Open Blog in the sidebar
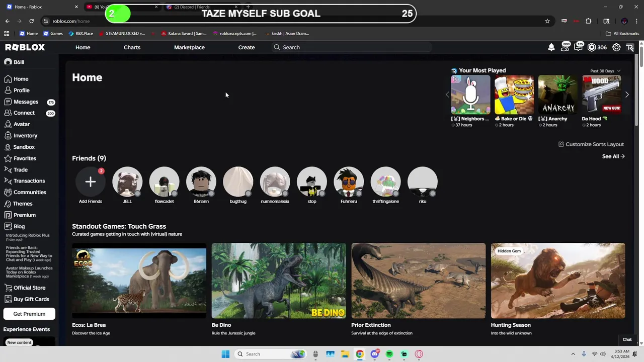 coord(19,227)
